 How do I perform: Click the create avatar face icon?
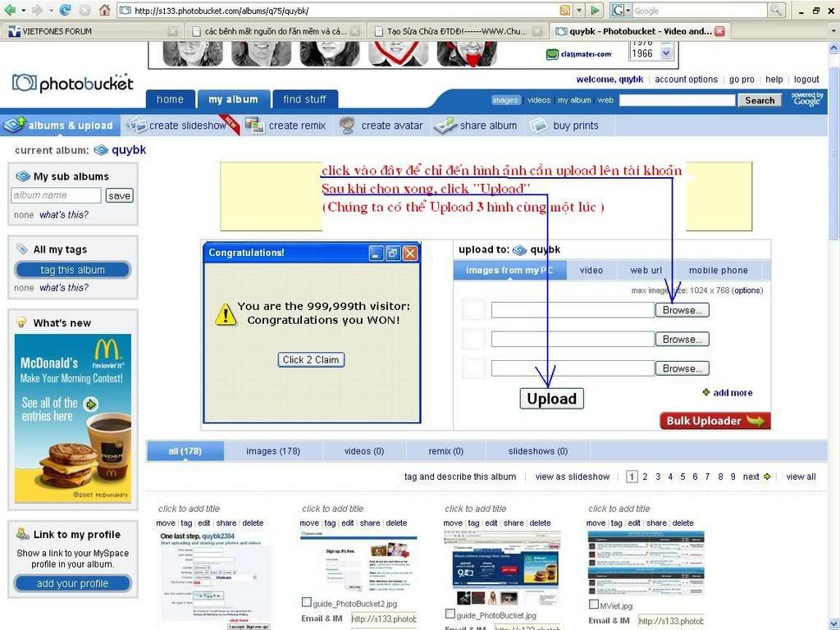click(347, 126)
